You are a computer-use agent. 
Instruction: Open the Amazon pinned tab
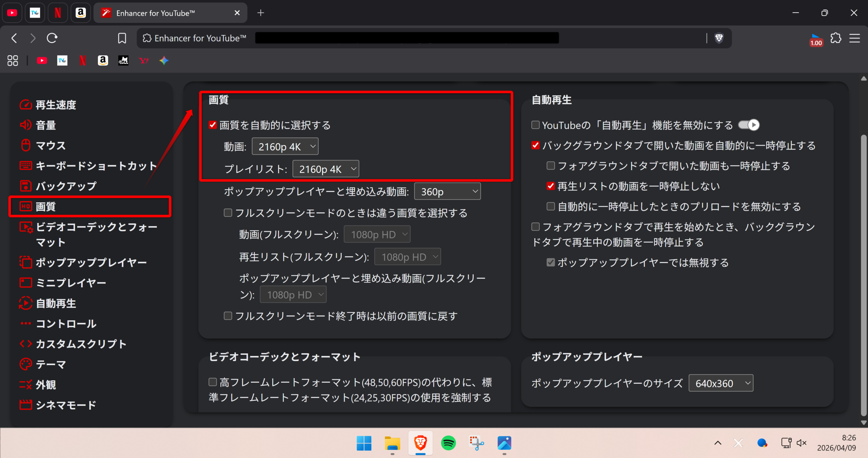pyautogui.click(x=80, y=13)
